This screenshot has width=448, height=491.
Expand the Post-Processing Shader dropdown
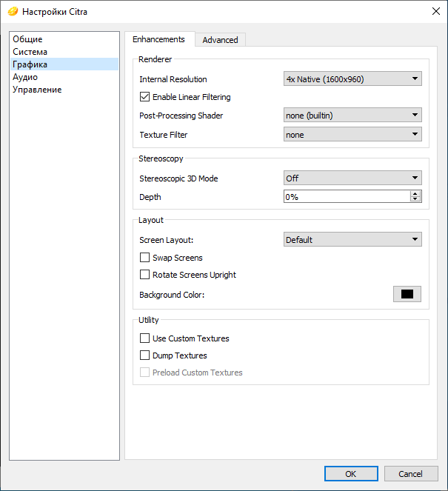coord(352,116)
